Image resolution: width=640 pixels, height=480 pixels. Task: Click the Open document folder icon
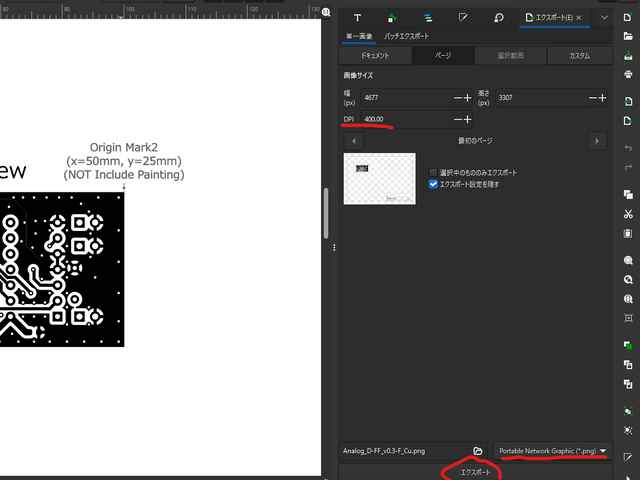(627, 36)
